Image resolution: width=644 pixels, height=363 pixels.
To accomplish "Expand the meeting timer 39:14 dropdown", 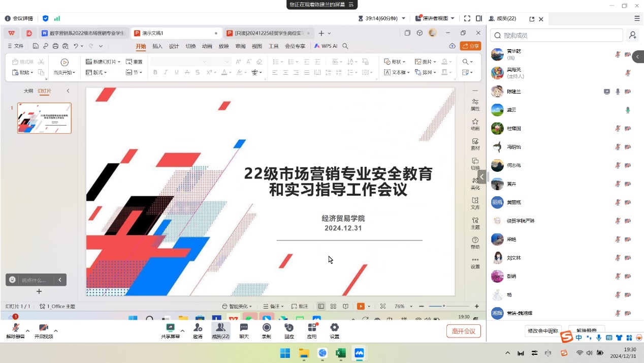I will click(x=404, y=18).
